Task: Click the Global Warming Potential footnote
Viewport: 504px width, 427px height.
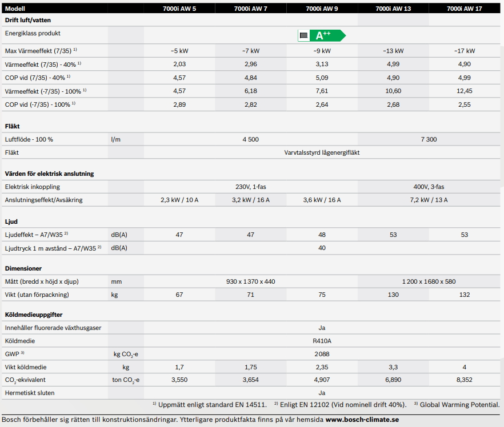Action: click(x=456, y=405)
